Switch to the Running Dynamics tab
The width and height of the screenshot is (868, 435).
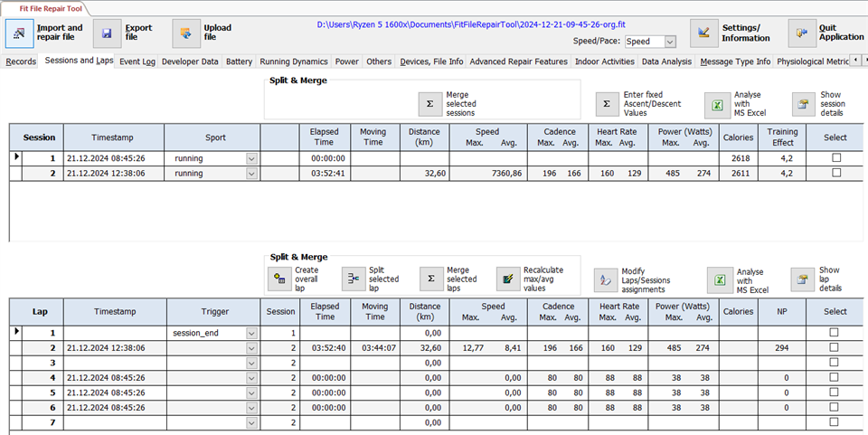click(x=294, y=61)
